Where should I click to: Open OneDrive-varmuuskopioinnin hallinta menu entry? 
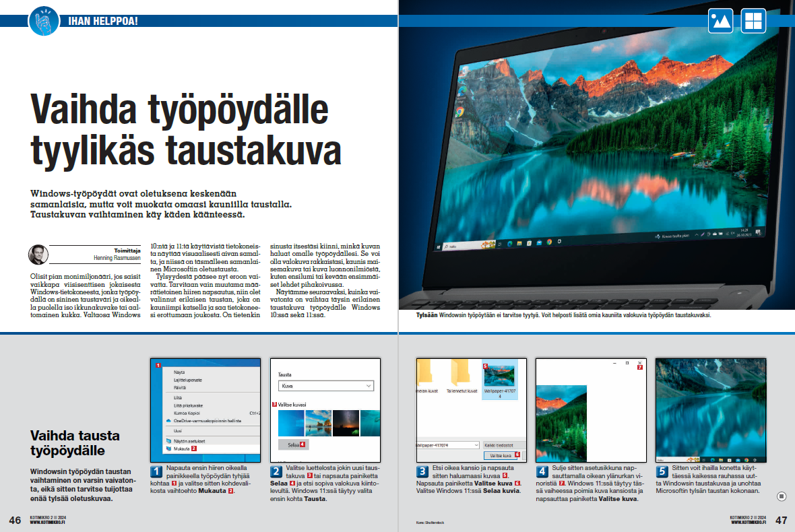coord(208,421)
